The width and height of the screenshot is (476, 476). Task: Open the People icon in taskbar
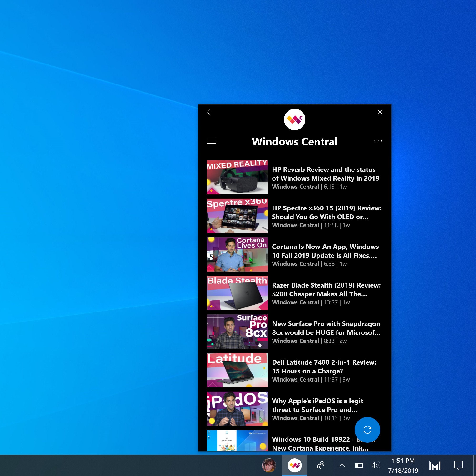point(320,465)
